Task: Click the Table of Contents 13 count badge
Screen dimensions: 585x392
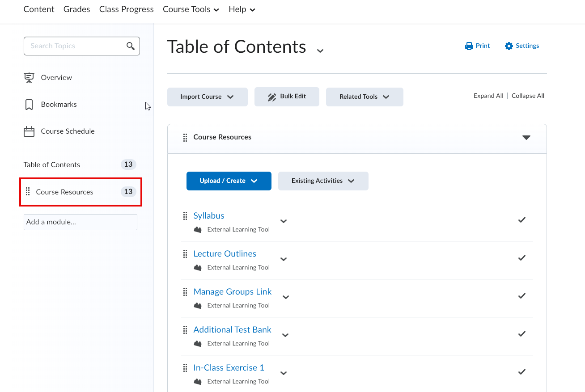Action: pos(128,164)
